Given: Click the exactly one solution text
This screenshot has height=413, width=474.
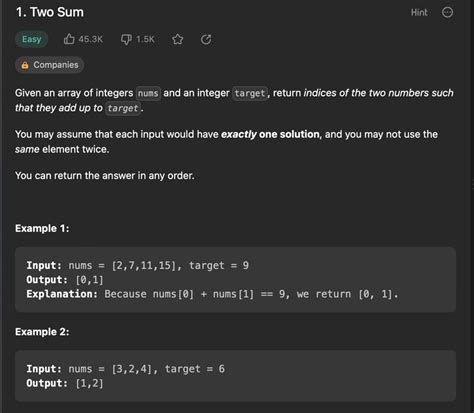Looking at the screenshot, I should tap(270, 134).
